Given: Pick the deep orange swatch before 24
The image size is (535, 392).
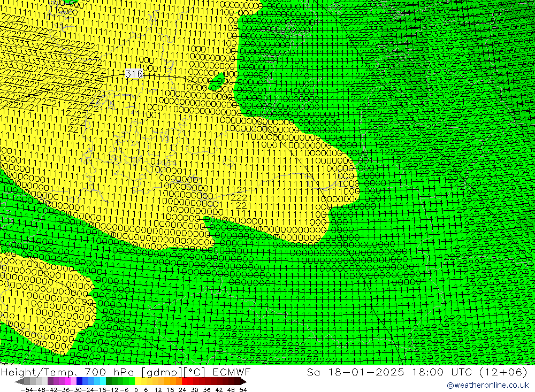Looking at the screenshot, I should point(179,381).
